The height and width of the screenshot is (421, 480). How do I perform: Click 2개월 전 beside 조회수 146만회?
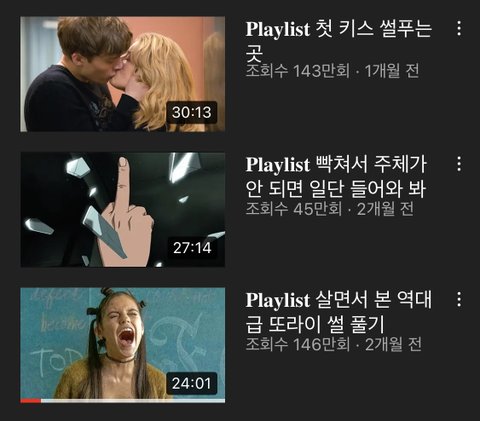point(393,344)
